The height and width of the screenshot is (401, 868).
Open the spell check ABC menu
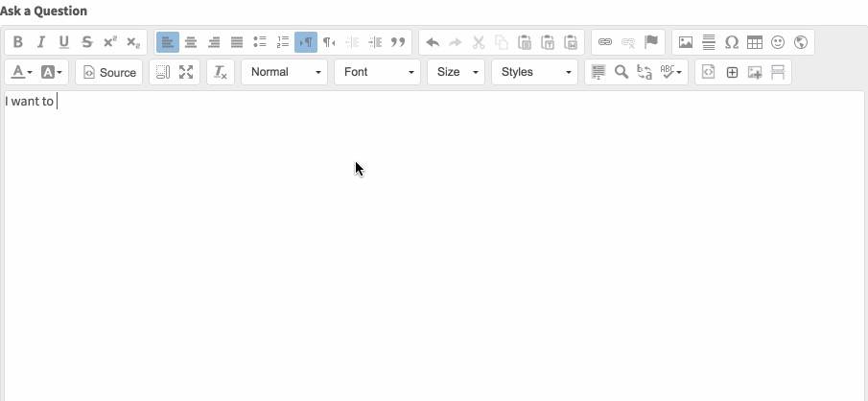coord(671,72)
